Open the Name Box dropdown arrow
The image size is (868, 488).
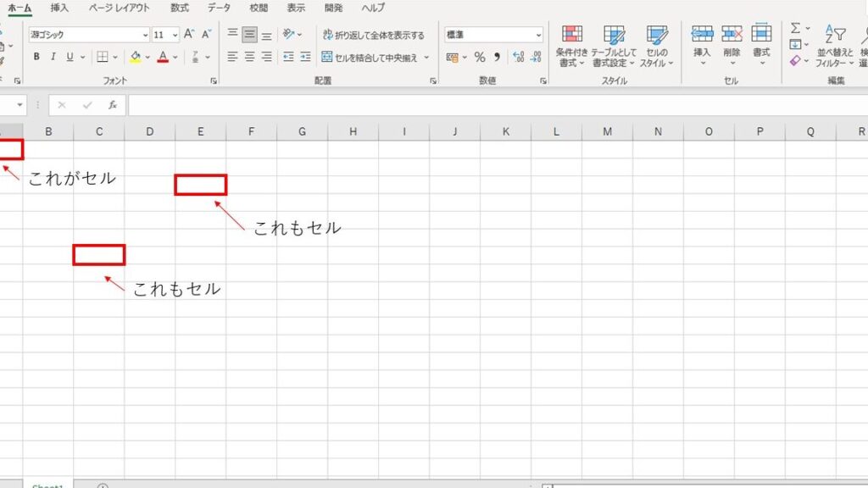[20, 105]
